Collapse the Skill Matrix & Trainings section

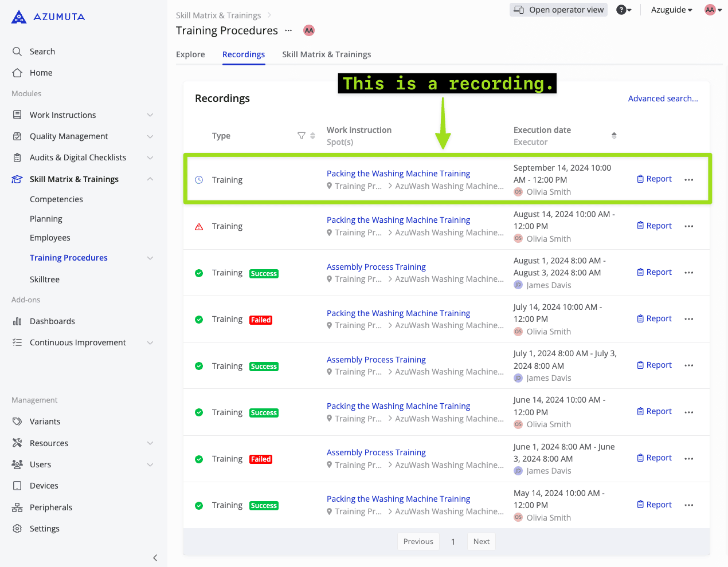[x=150, y=179]
